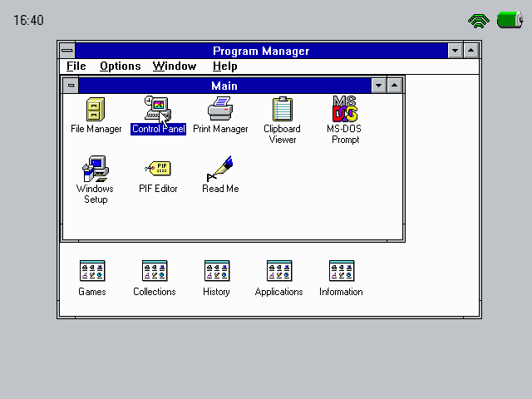Select the Print Manager icon
The height and width of the screenshot is (399, 532).
220,109
